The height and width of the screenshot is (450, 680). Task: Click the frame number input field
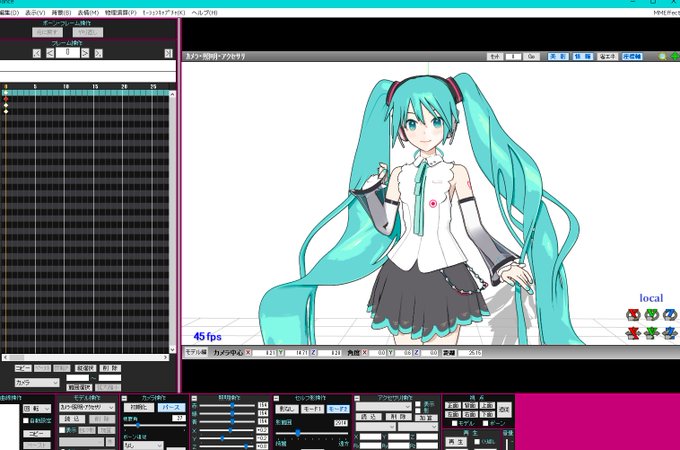pyautogui.click(x=68, y=53)
